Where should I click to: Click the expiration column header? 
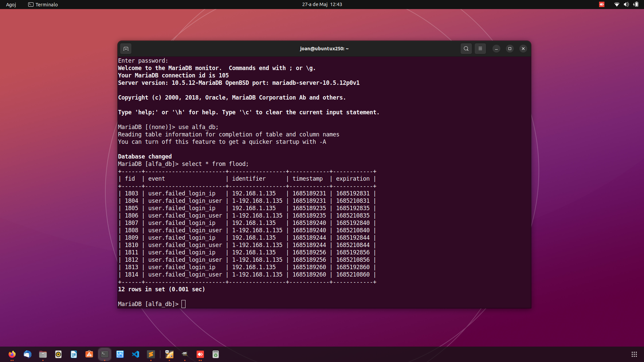tap(353, 179)
